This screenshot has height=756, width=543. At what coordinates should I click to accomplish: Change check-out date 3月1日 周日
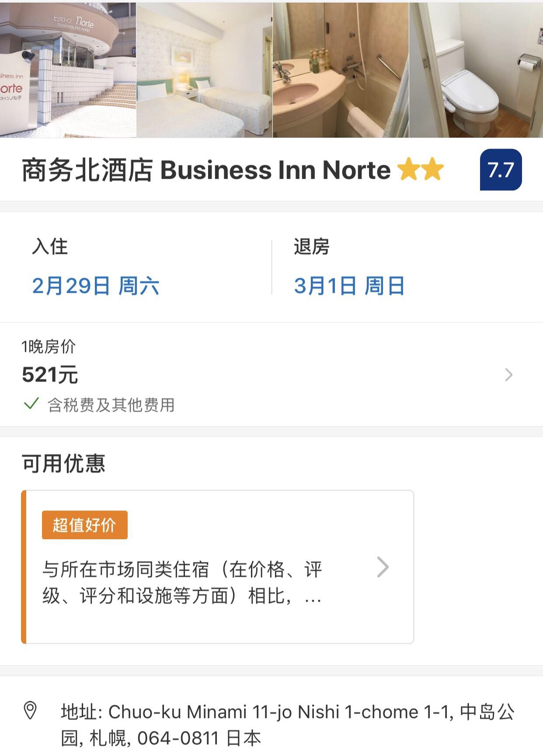click(x=349, y=286)
